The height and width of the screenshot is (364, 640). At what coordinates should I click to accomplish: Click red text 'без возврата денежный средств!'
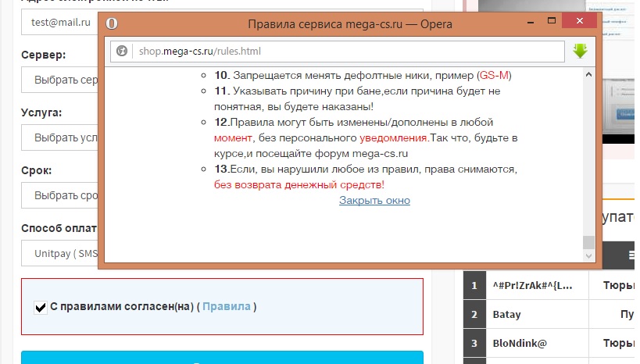(x=299, y=185)
